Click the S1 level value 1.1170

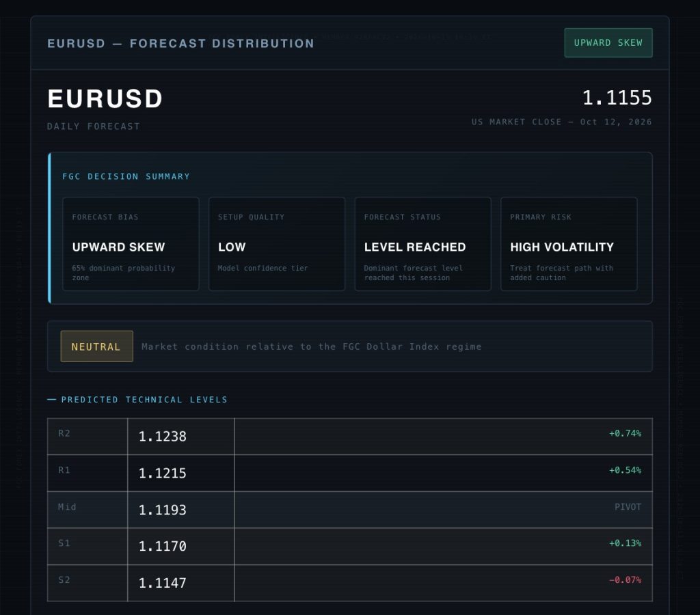click(x=163, y=546)
